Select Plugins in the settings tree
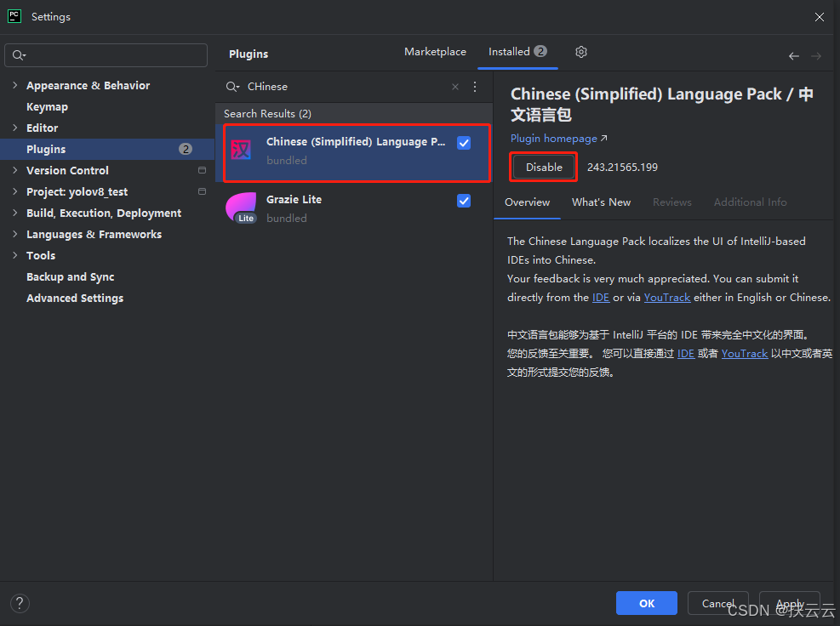This screenshot has width=840, height=626. tap(107, 149)
